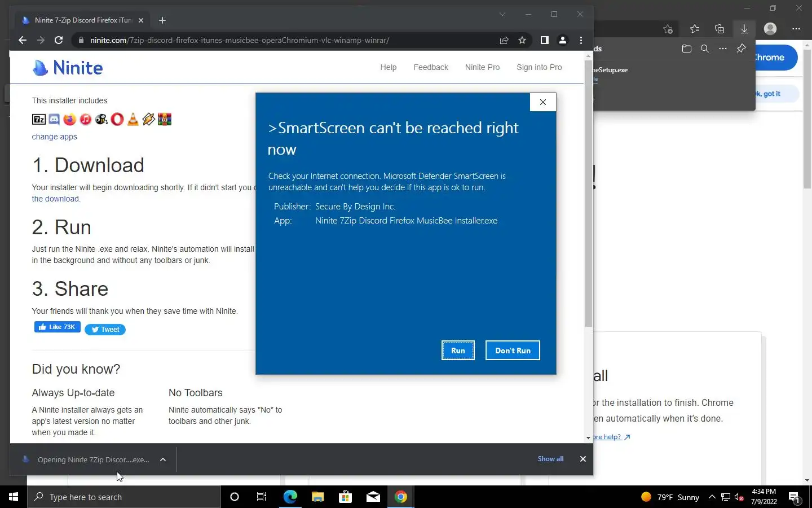Click the share page icon in address bar
The image size is (812, 508).
[504, 40]
